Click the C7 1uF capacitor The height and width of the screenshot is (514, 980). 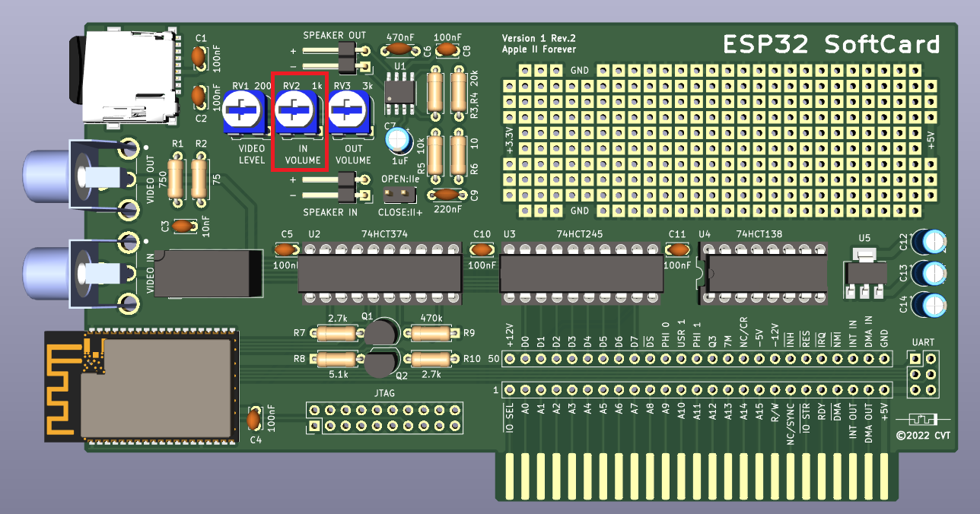(x=398, y=141)
